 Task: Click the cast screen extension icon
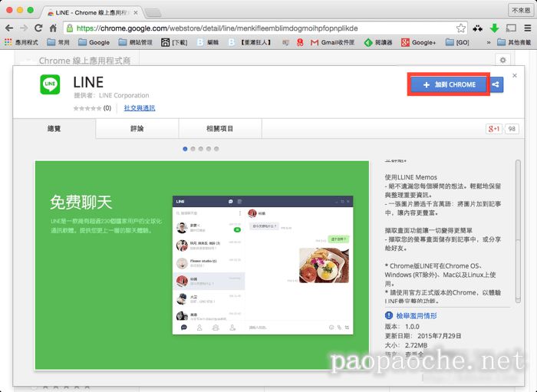click(x=511, y=28)
